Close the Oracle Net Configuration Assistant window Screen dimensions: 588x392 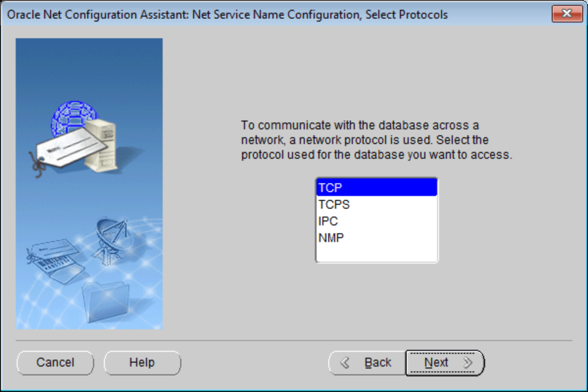point(567,14)
